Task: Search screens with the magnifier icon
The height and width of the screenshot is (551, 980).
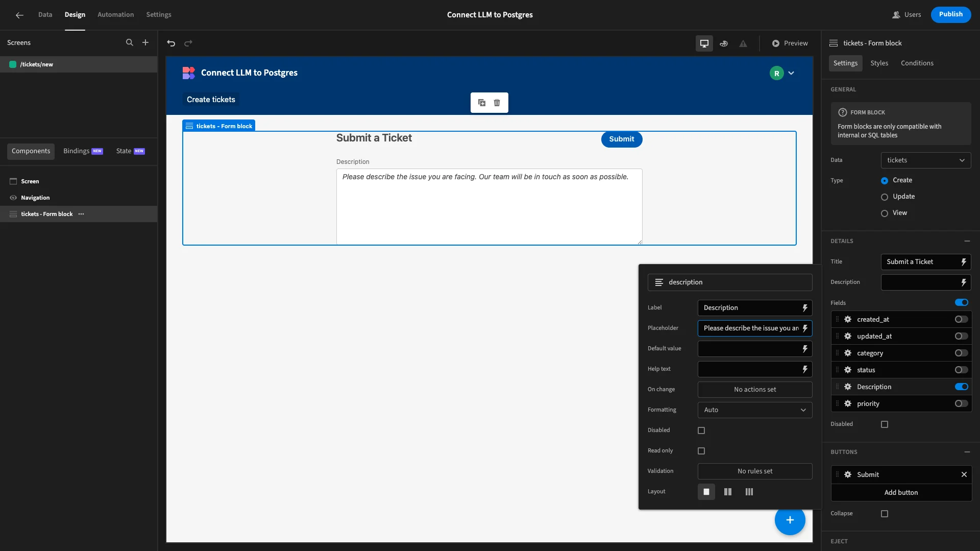Action: point(130,42)
